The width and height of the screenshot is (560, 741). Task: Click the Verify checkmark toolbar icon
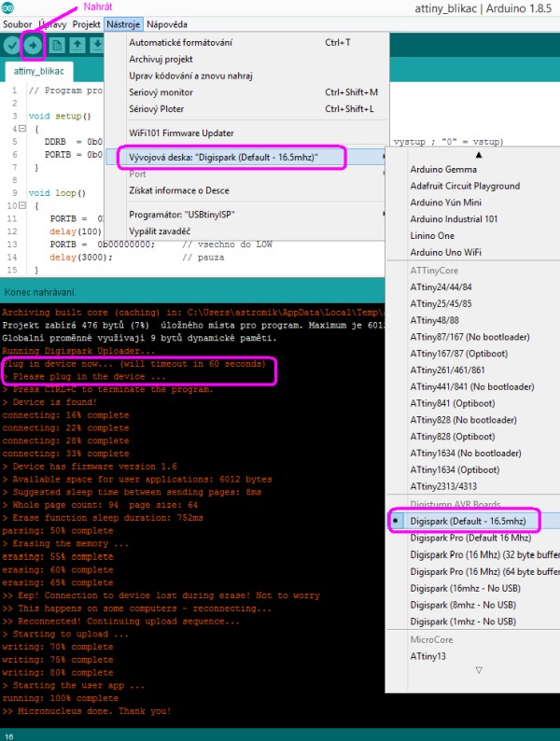[x=12, y=46]
